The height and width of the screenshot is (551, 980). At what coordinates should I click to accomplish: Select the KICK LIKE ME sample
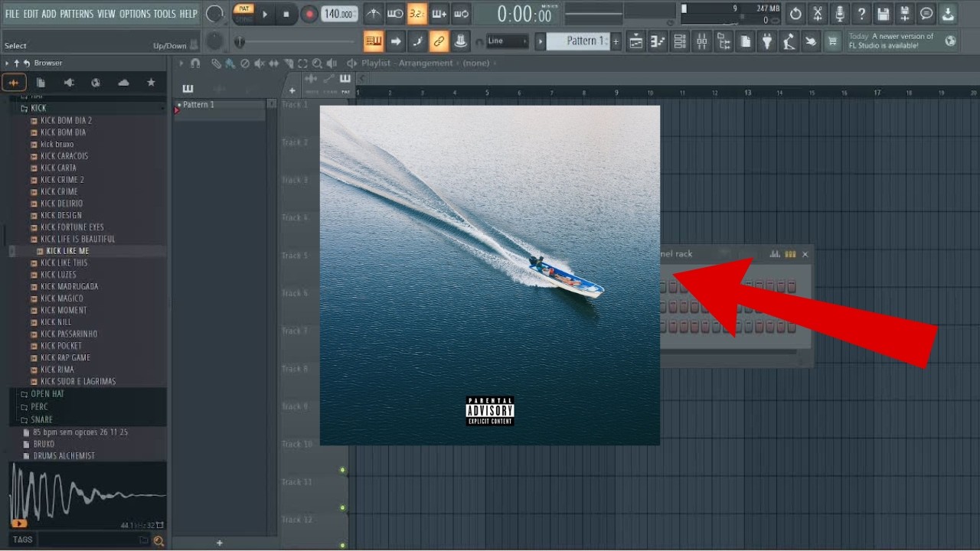[x=67, y=251]
